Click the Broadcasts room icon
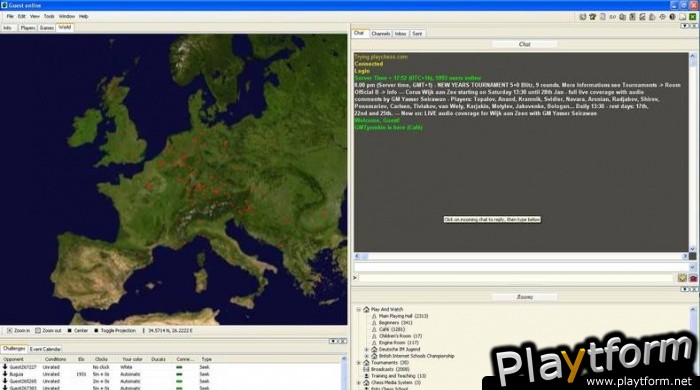 coord(366,369)
